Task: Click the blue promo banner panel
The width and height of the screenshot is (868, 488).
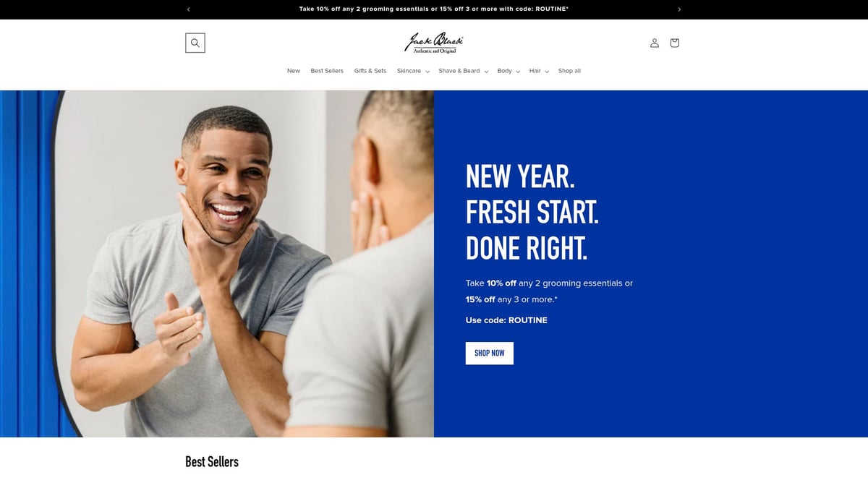Action: 651,264
